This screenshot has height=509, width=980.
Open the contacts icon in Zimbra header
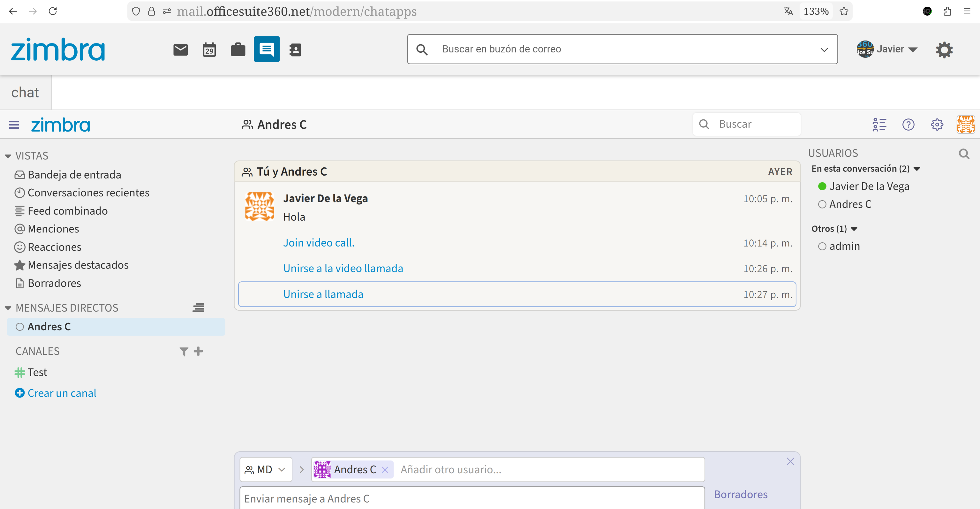[295, 49]
